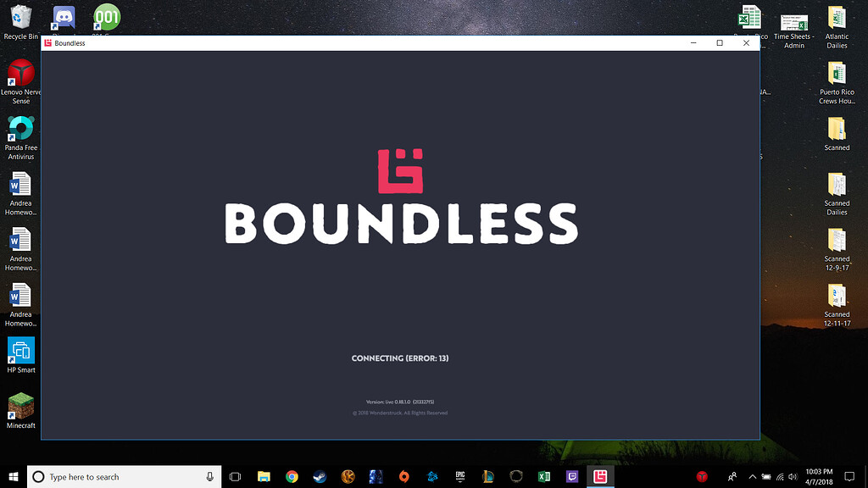Click the Boundless icon in the title bar

(48, 43)
